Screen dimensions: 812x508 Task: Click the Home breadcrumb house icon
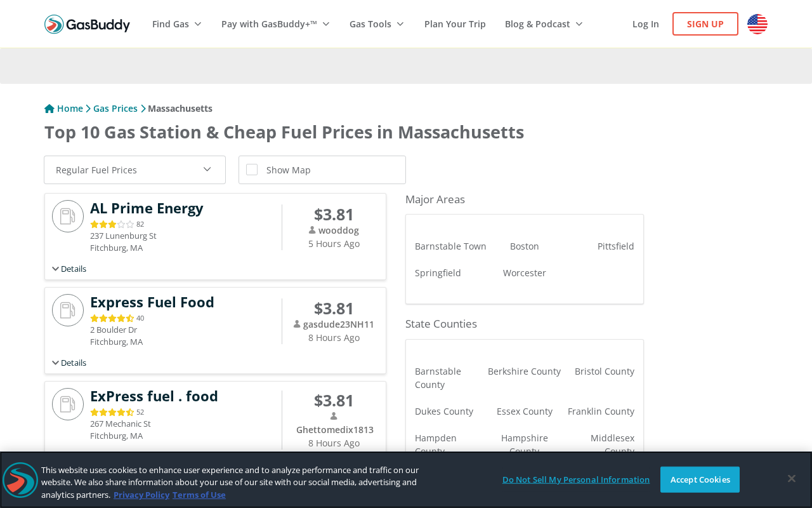tap(49, 109)
